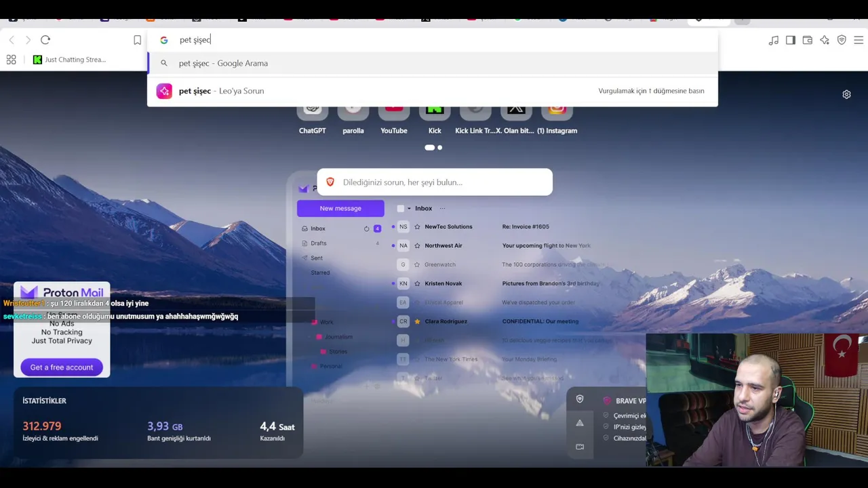Select 'pet şişec - Google Arama' suggestion
The image size is (868, 488).
pyautogui.click(x=432, y=63)
